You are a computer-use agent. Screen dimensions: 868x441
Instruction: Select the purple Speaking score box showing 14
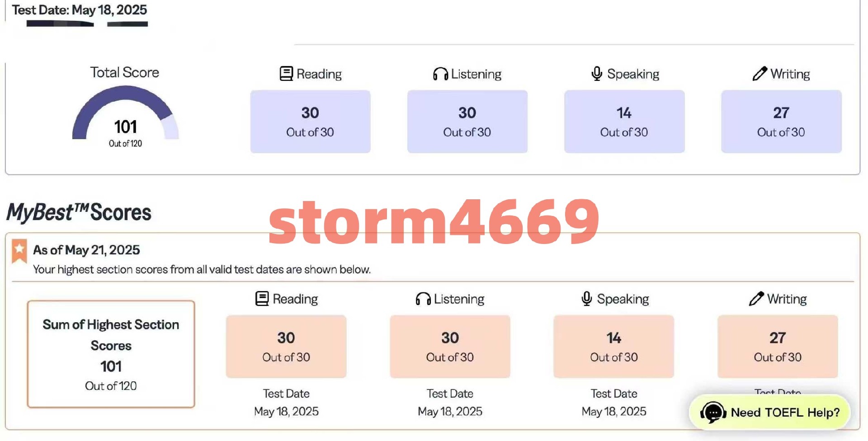(x=624, y=122)
